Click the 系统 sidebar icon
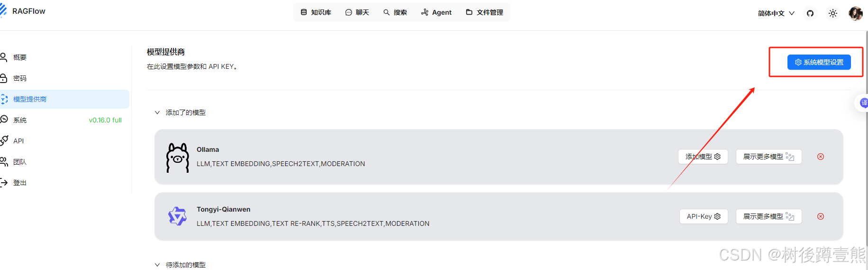This screenshot has width=868, height=270. point(4,120)
